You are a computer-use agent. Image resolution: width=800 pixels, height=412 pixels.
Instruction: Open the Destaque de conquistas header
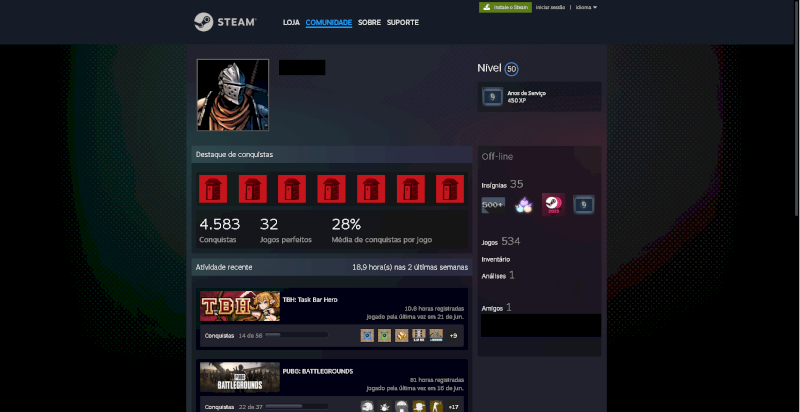(332, 154)
